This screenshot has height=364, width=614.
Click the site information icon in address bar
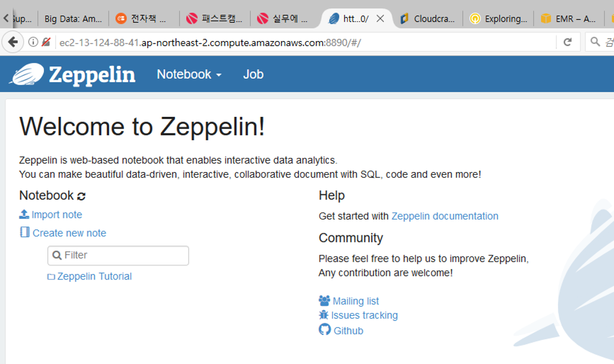pyautogui.click(x=33, y=42)
